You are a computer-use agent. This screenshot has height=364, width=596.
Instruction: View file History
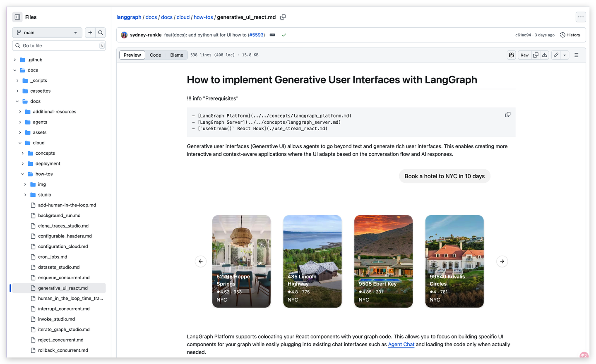(x=570, y=35)
